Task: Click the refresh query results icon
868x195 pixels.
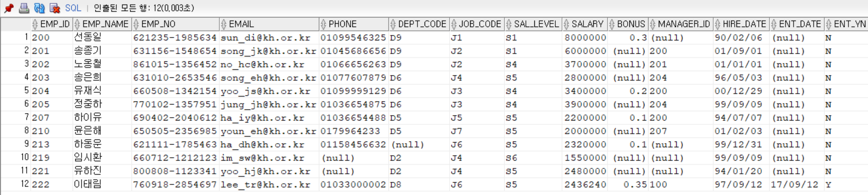Action: [x=39, y=8]
